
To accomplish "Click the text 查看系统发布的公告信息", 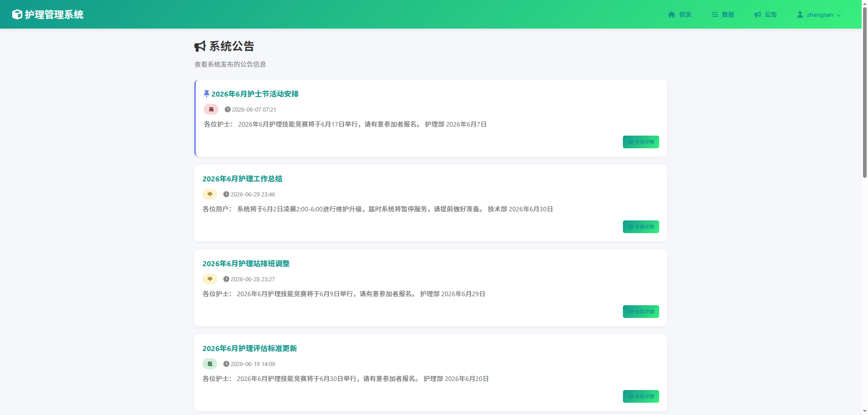I will (x=230, y=64).
